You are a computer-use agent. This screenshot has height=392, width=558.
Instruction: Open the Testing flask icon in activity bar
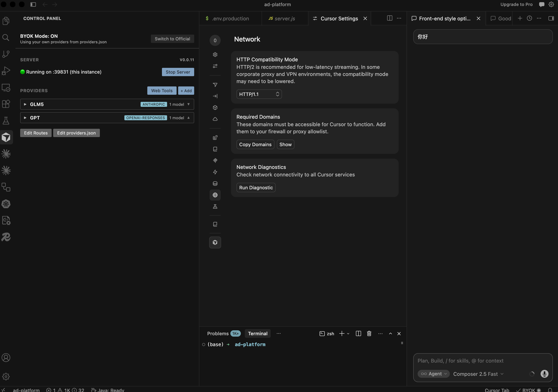(x=6, y=120)
